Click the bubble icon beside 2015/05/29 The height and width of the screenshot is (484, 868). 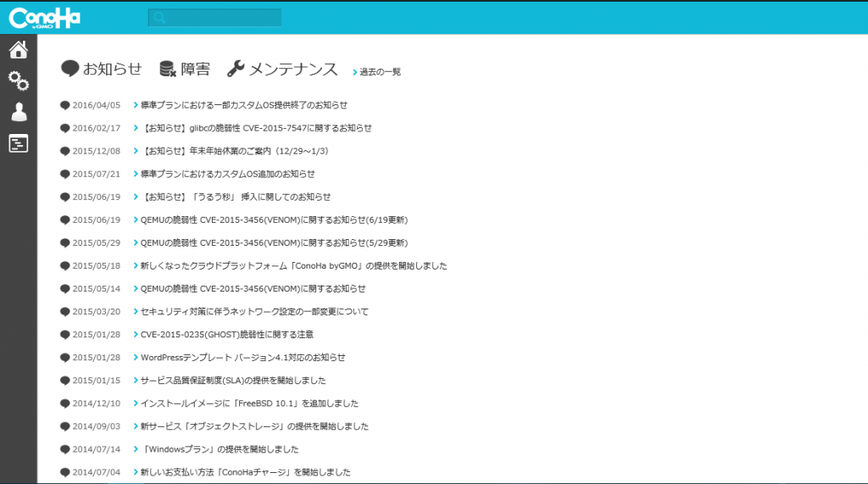(x=64, y=243)
